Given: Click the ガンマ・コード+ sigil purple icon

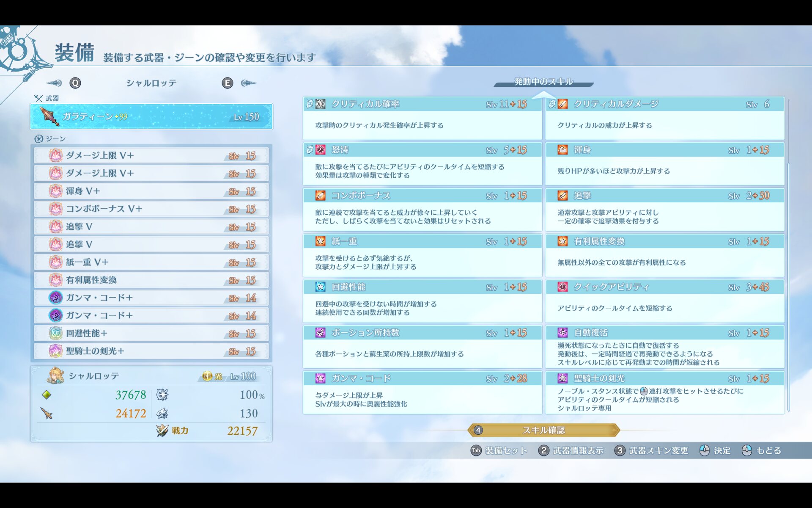Looking at the screenshot, I should point(55,298).
